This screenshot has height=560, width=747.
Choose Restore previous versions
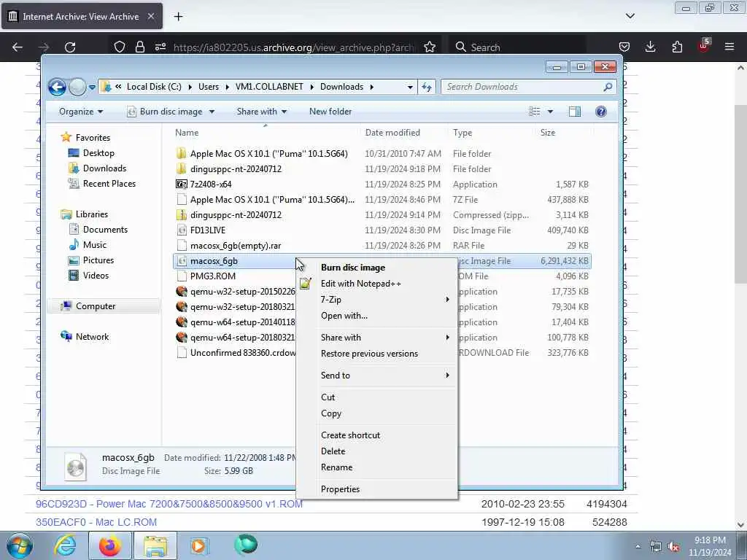(369, 354)
